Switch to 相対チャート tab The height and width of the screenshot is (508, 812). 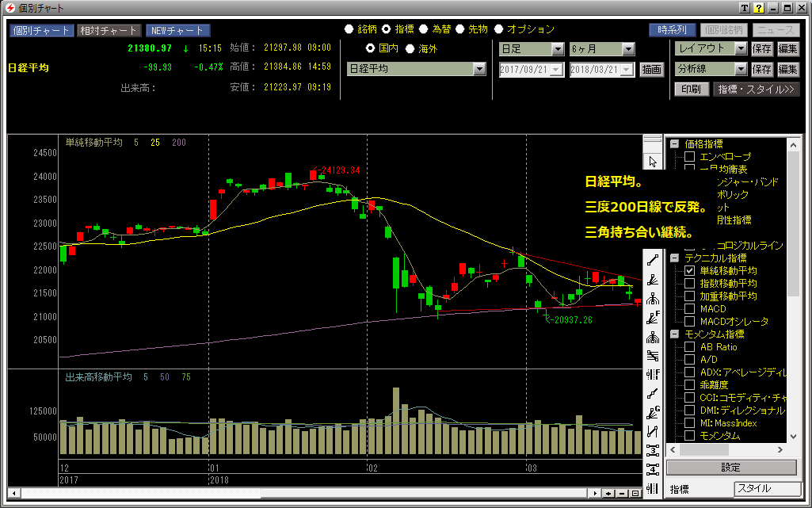click(109, 31)
